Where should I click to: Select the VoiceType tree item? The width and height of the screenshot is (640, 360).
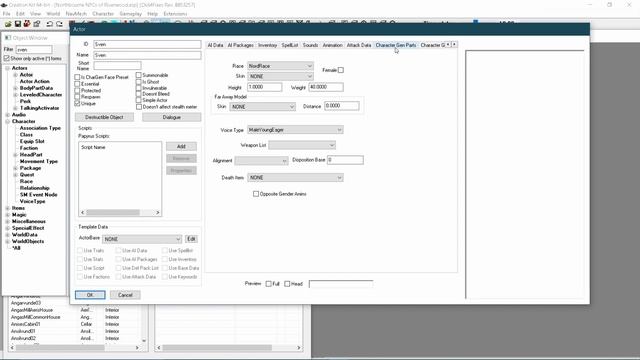[x=33, y=201]
